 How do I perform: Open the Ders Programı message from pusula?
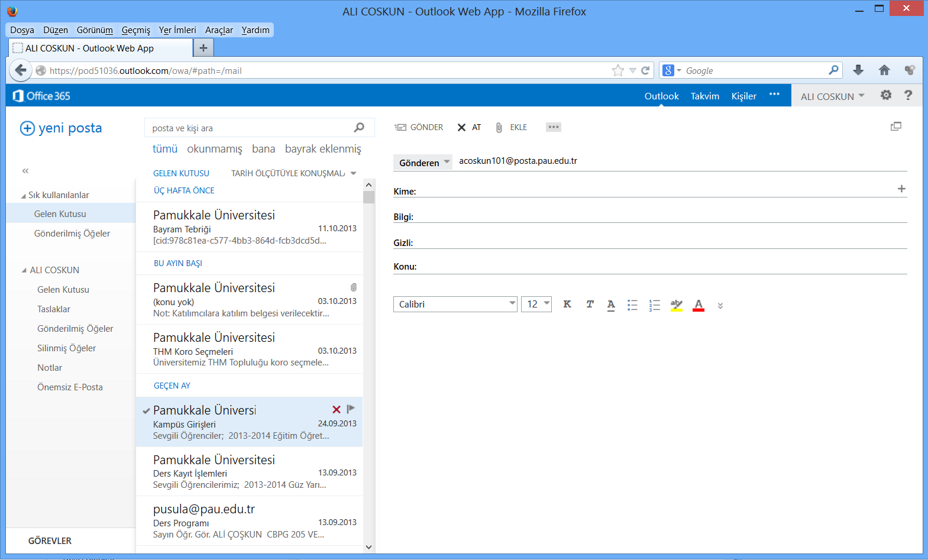249,521
